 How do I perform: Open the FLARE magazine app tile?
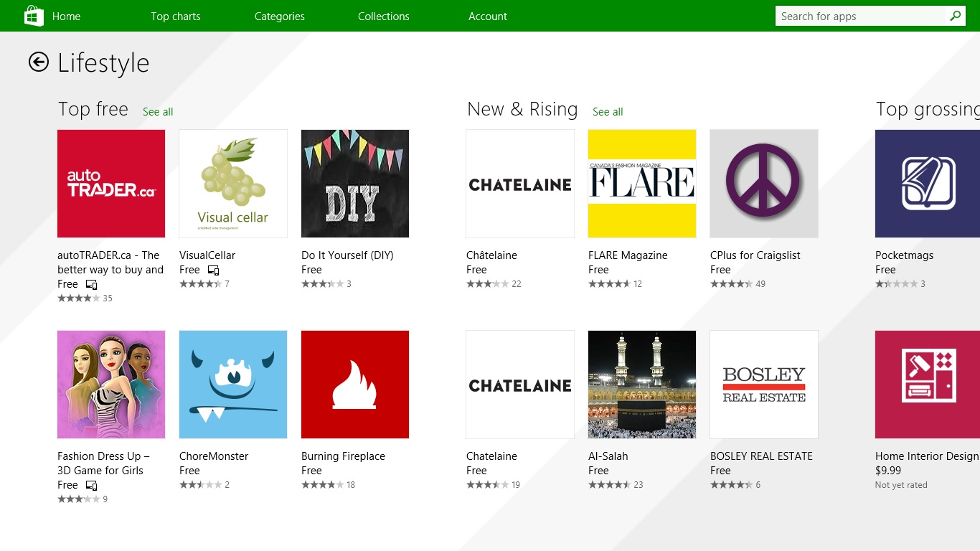(642, 184)
